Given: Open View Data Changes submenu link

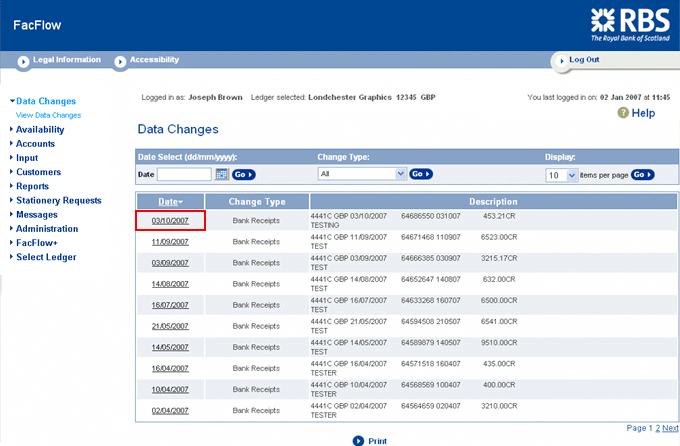Looking at the screenshot, I should [x=49, y=115].
